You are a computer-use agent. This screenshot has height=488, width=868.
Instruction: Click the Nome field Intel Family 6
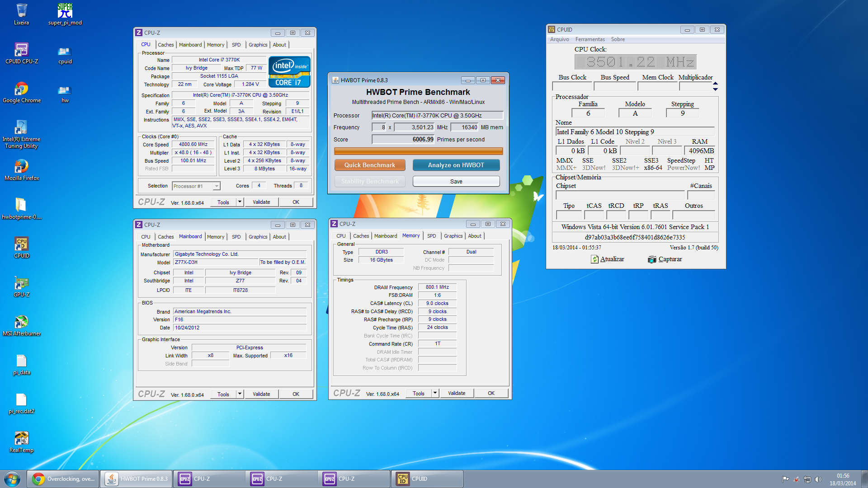click(635, 132)
